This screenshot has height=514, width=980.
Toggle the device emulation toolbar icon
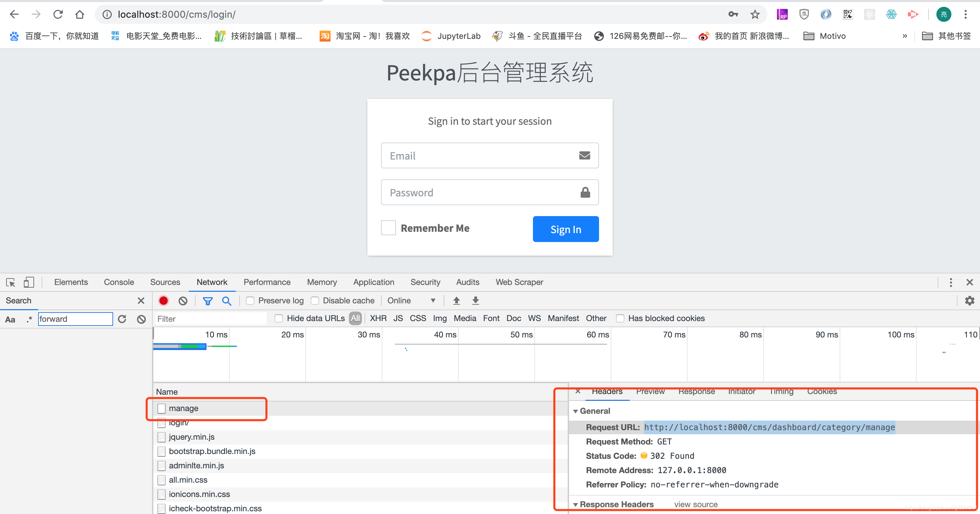29,282
